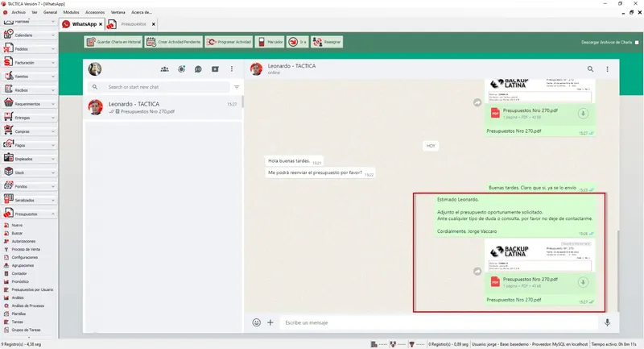Screen dimensions: 644x349
Task: Expand the Pedidos sidebar section
Action: tap(29, 49)
